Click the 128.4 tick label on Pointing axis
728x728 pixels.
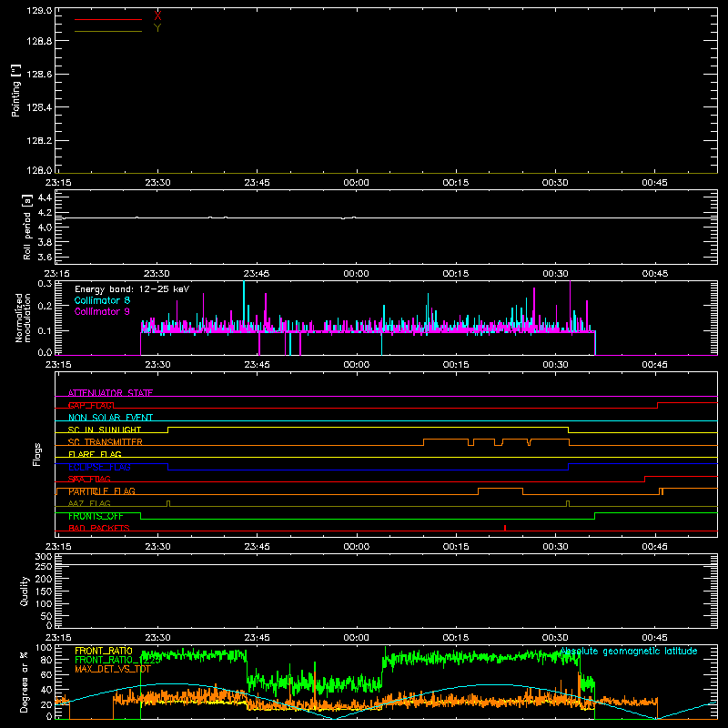click(39, 107)
